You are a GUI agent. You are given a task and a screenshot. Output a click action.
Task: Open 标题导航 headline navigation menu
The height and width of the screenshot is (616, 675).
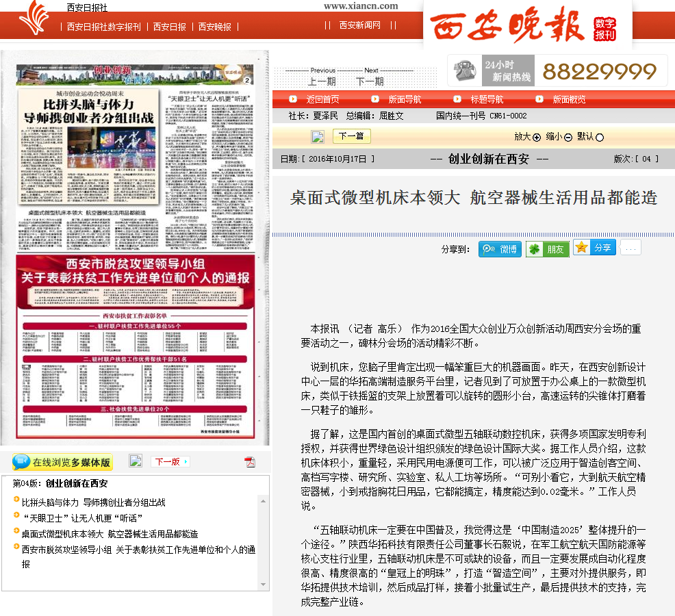coord(487,99)
